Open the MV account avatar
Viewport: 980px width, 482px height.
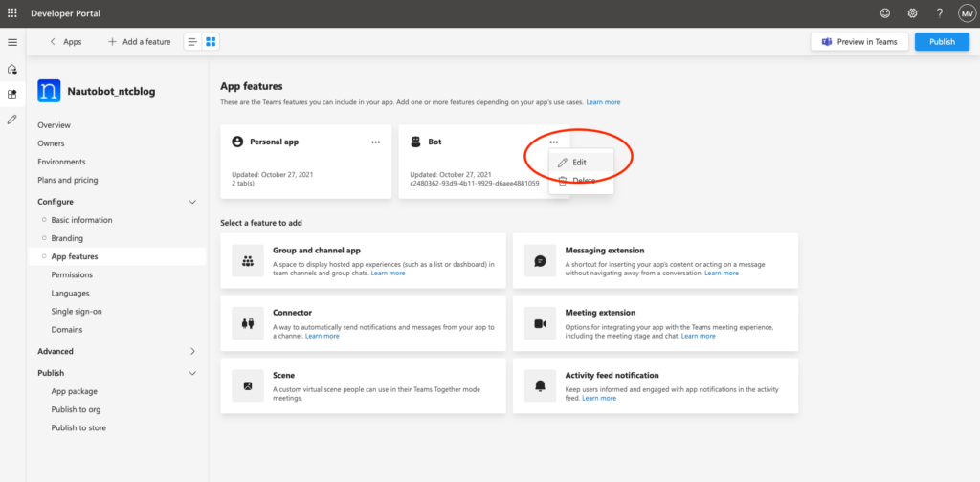(x=967, y=13)
